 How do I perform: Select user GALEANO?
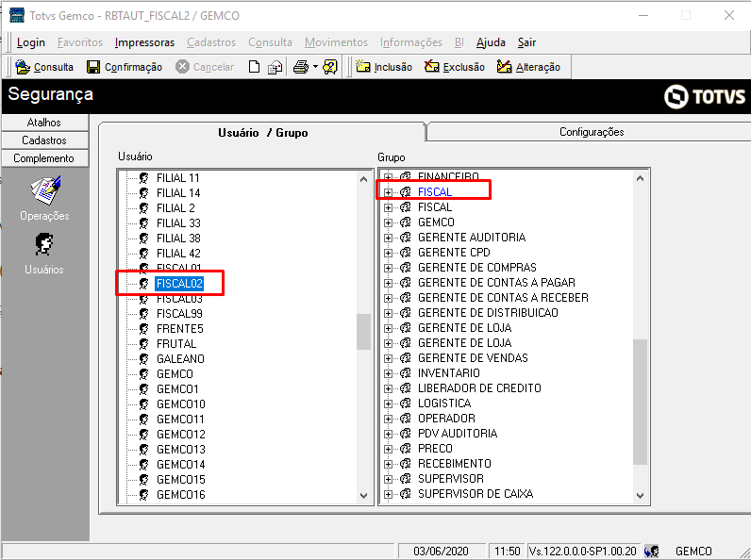pyautogui.click(x=180, y=359)
